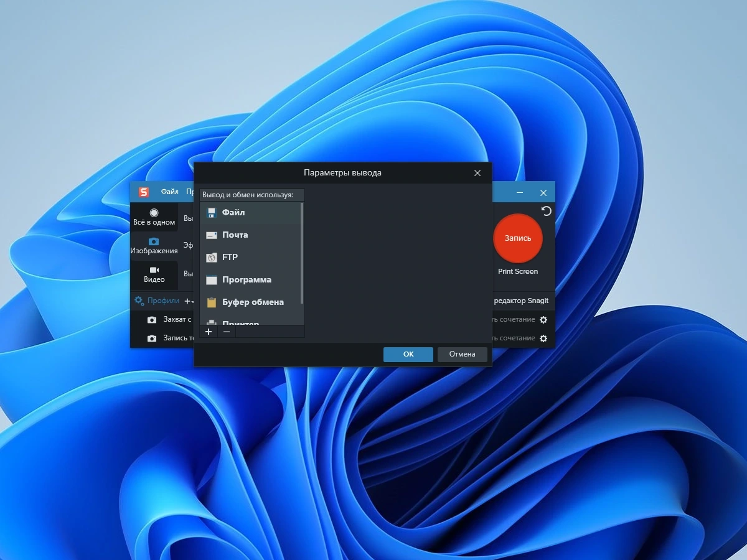
Task: Select the Буфер обмена clipboard icon
Action: [x=212, y=302]
